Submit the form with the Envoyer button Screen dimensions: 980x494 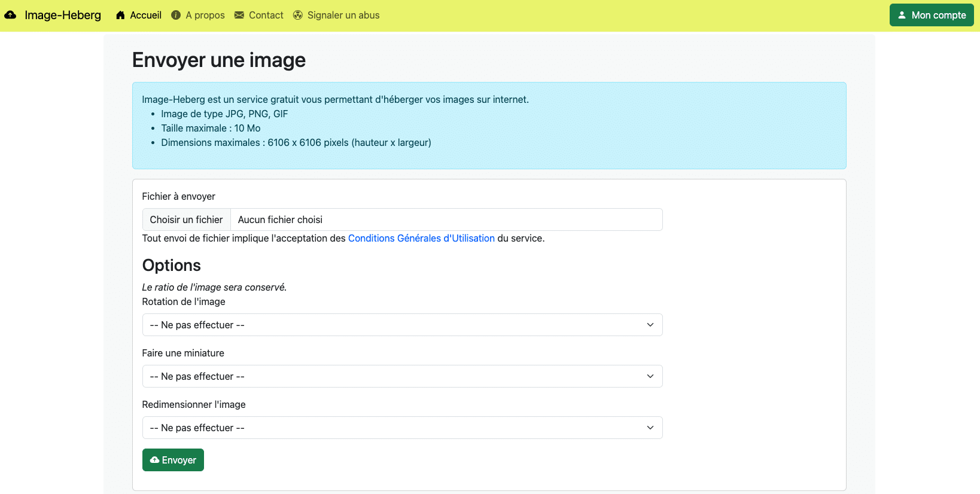173,460
